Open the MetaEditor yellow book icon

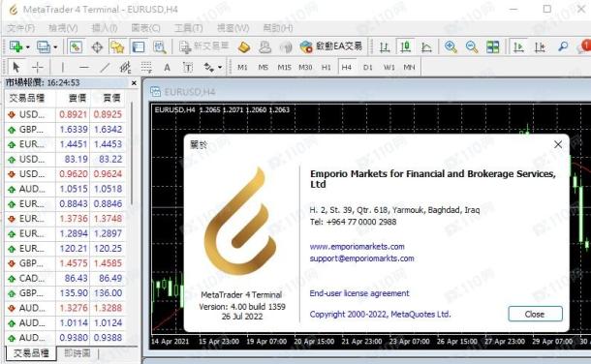point(244,47)
